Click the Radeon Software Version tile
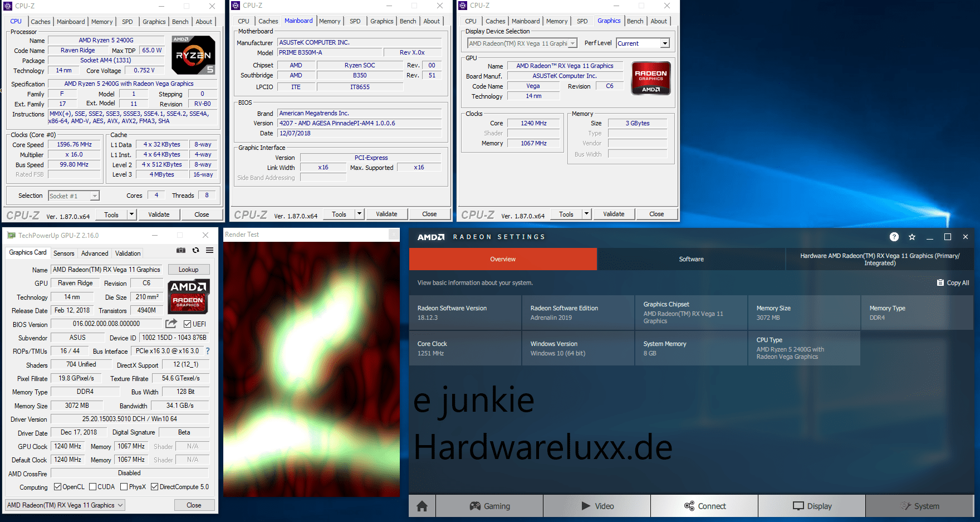 [x=465, y=313]
